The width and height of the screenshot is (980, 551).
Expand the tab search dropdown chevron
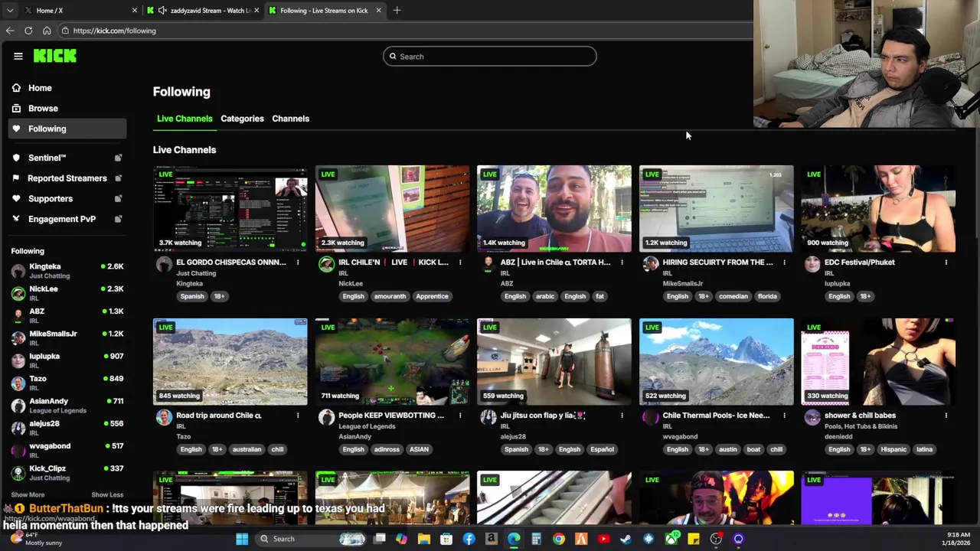click(9, 11)
